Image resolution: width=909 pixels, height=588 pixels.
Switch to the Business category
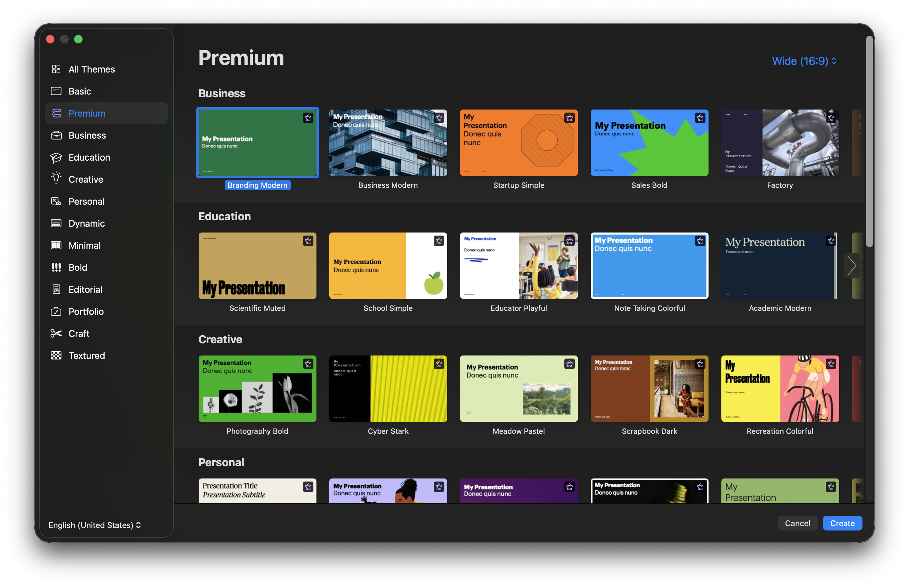[x=87, y=136]
